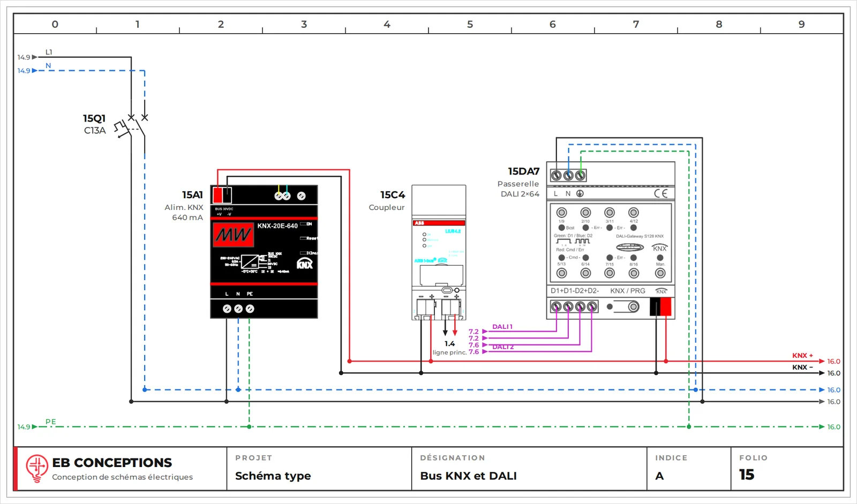Click the "L1" phase line label
This screenshot has height=504, width=857.
click(x=49, y=52)
